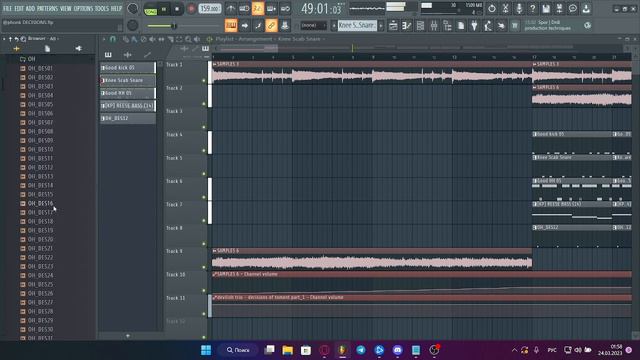This screenshot has width=640, height=360.
Task: Open the browser options menu arrow
Action: pyautogui.click(x=4, y=39)
